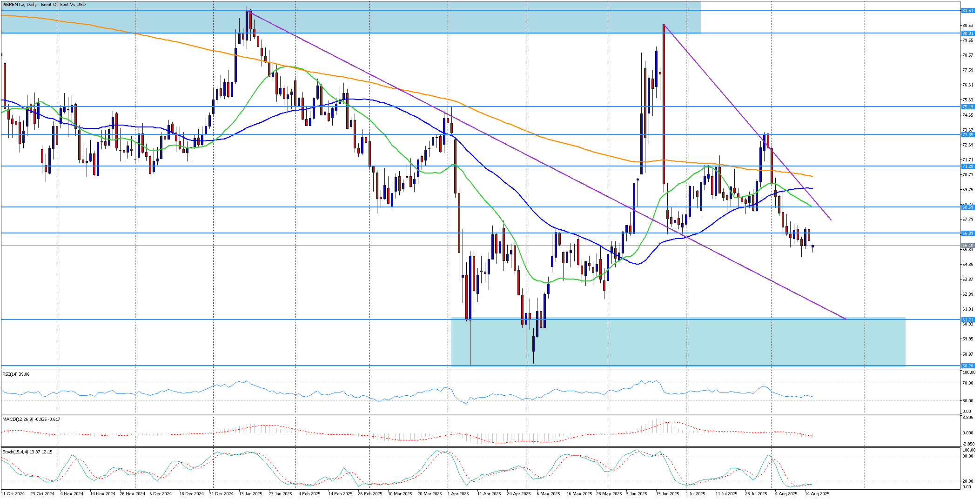Click the 11 Oct 2024 date label
The image size is (980, 499).
(13, 493)
